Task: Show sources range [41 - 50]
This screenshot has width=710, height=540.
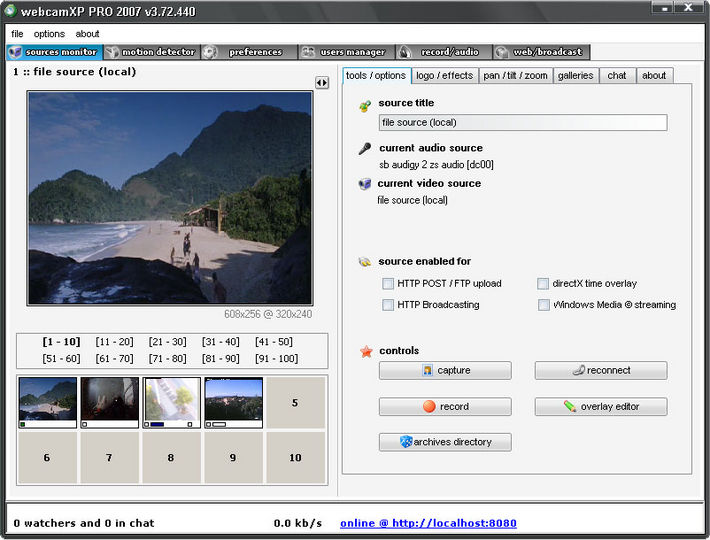Action: (274, 342)
